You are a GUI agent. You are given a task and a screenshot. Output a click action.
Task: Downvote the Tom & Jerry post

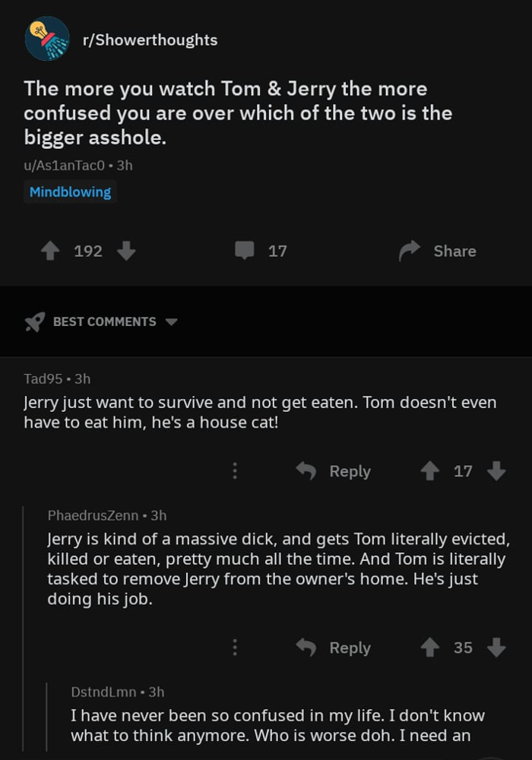[x=126, y=251]
